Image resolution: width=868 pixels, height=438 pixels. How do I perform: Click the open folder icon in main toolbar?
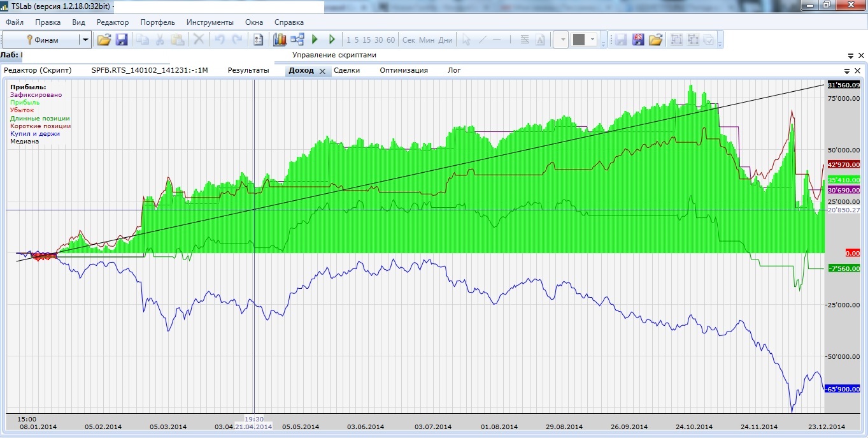coord(104,40)
